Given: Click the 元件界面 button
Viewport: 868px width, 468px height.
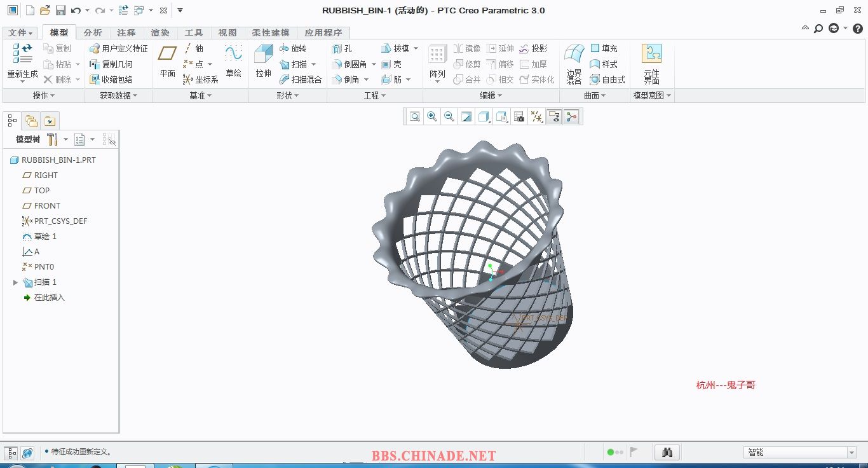Looking at the screenshot, I should pyautogui.click(x=651, y=64).
